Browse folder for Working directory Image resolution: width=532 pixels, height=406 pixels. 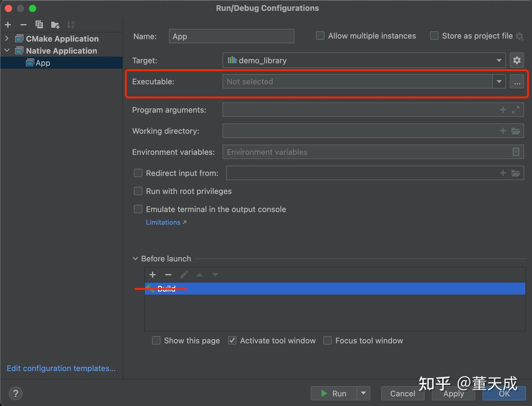point(516,131)
